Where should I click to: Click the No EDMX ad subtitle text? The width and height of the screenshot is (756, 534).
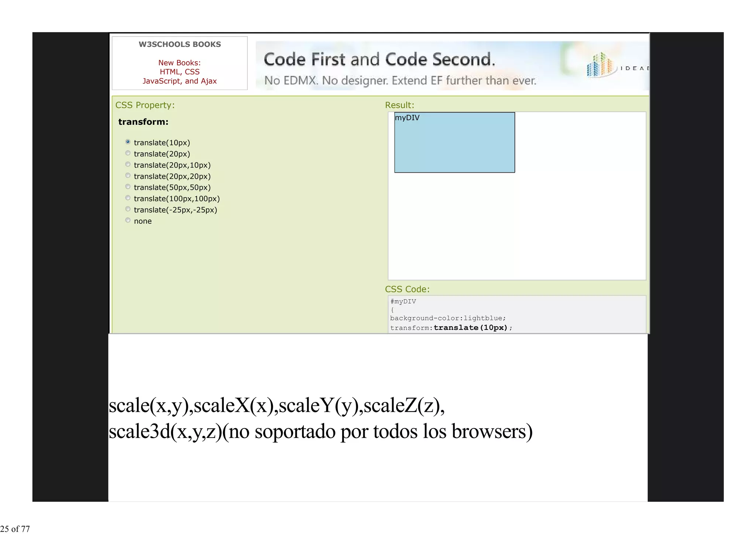click(x=400, y=80)
